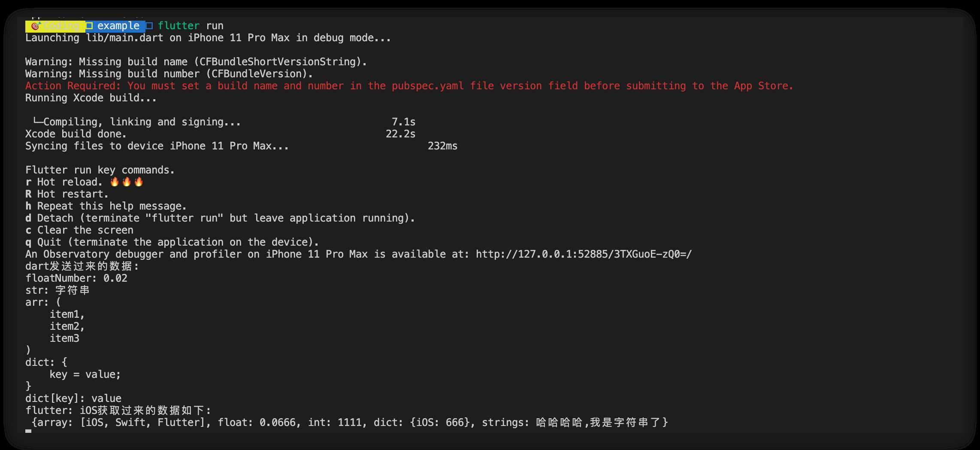Click the green flutter command word

click(x=178, y=26)
